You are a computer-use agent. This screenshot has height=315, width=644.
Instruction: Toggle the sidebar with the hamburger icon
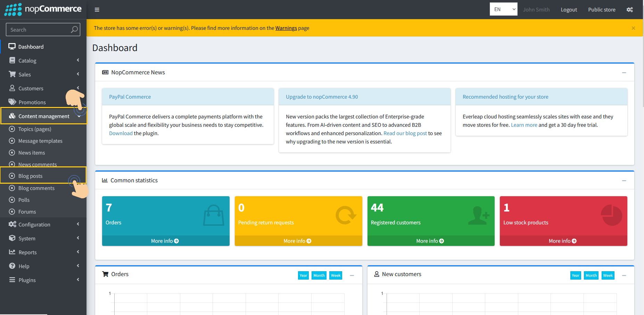(97, 9)
